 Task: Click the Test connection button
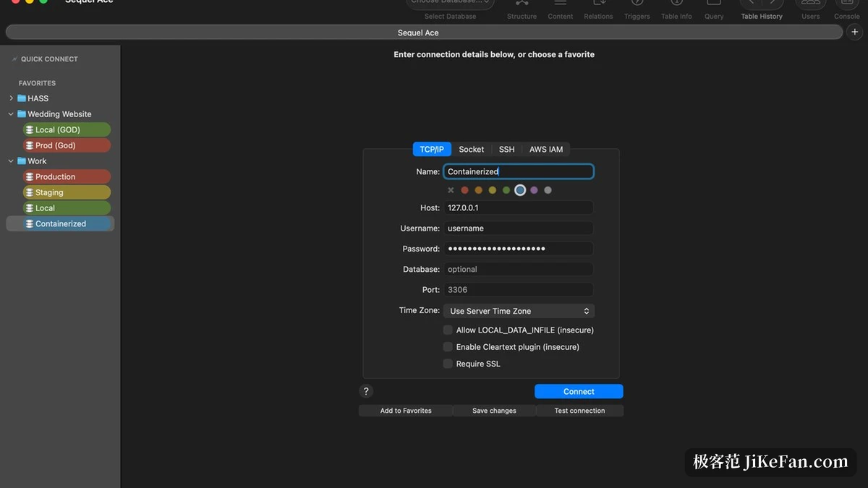[579, 411]
